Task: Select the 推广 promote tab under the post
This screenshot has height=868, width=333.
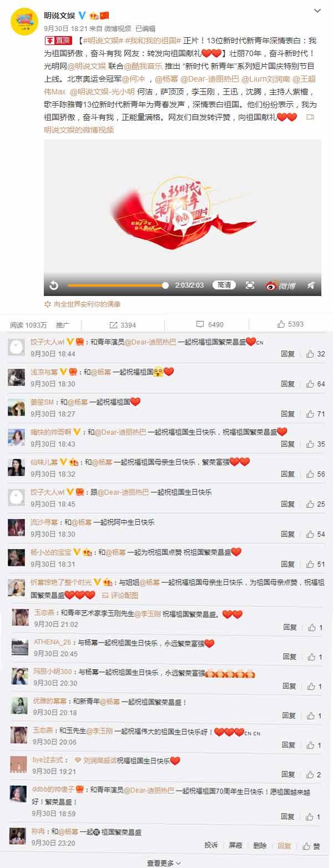Action: (63, 325)
